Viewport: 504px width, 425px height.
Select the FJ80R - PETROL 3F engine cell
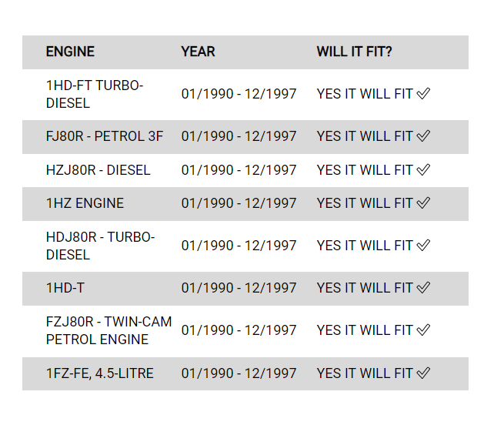tap(105, 136)
